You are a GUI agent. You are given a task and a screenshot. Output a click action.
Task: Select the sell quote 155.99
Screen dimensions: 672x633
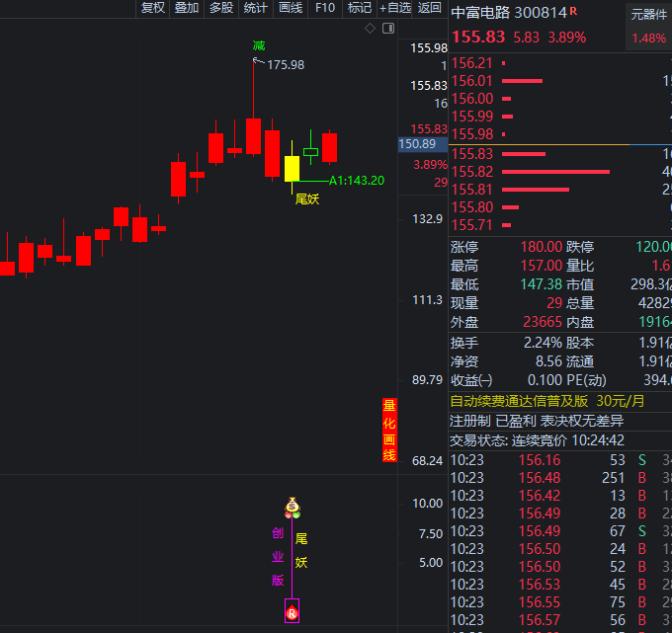(x=559, y=117)
